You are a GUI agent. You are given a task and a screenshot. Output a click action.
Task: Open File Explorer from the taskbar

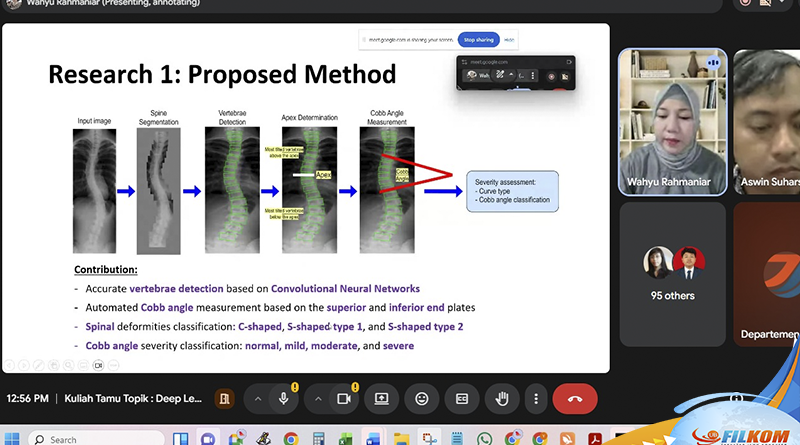coord(402,439)
